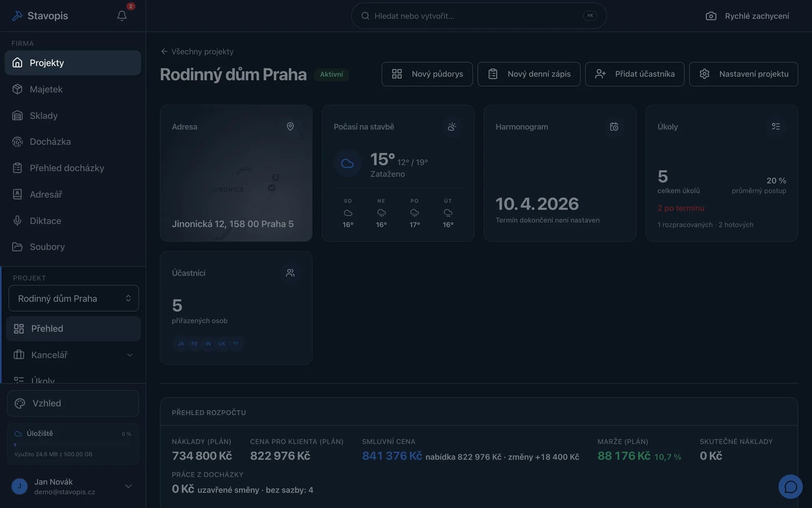Open Sklady in sidebar
Screen dimensions: 812x508
pyautogui.click(x=73, y=115)
